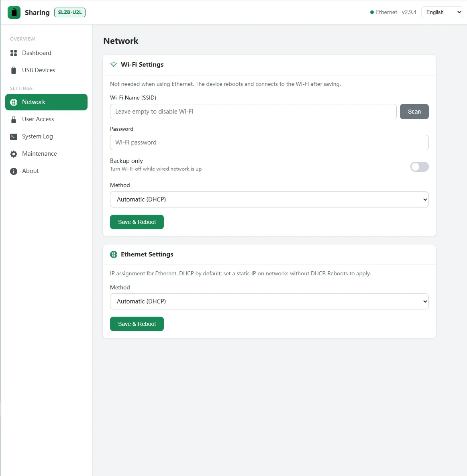467x476 pixels.
Task: Click the green Sharing app logo icon
Action: 14,12
